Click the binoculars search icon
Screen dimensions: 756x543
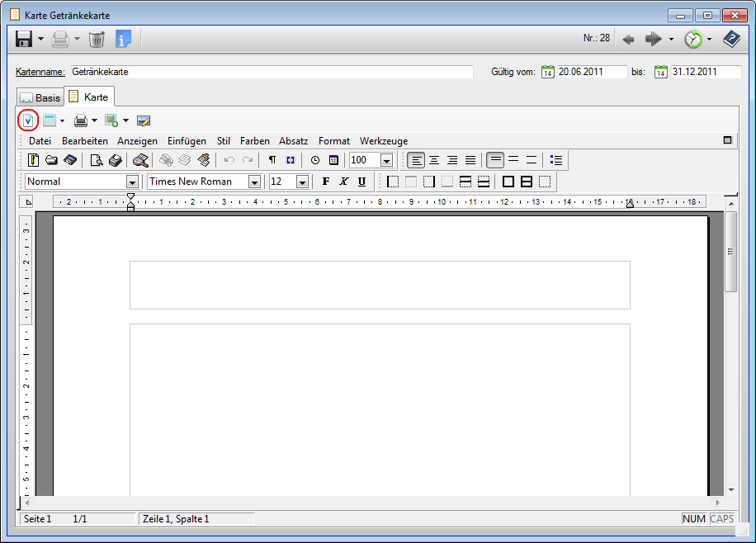pyautogui.click(x=141, y=160)
